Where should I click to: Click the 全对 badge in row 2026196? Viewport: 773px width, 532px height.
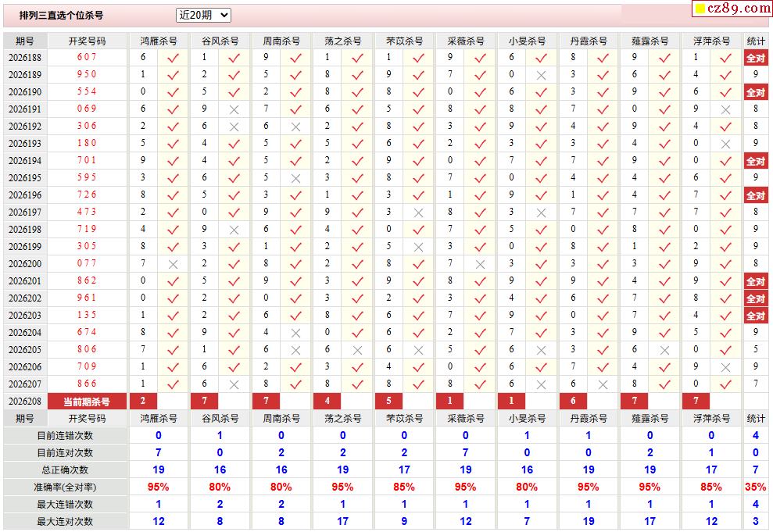click(756, 195)
